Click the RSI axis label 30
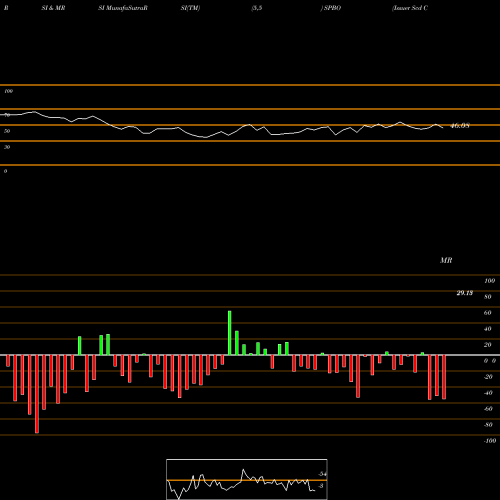Screen dimensions: 500x500 7,147
